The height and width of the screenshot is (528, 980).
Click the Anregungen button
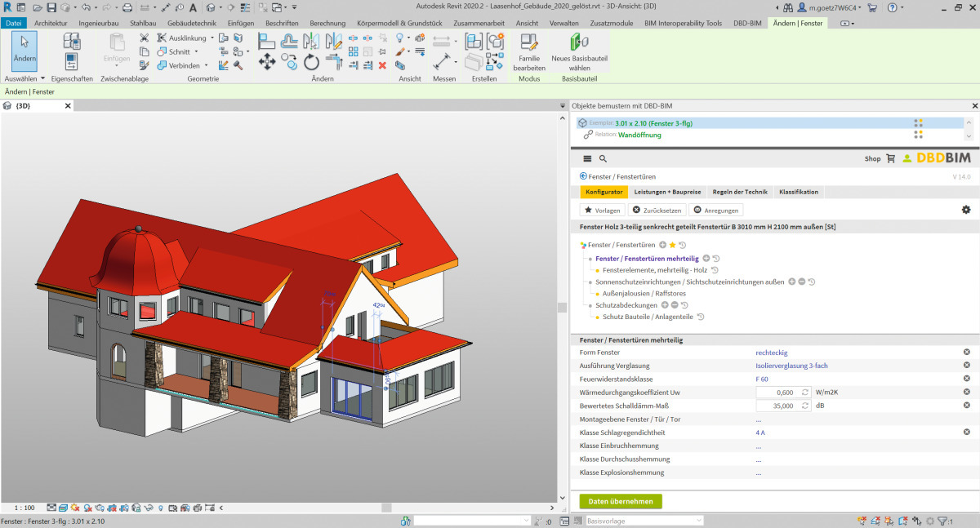[x=716, y=210]
